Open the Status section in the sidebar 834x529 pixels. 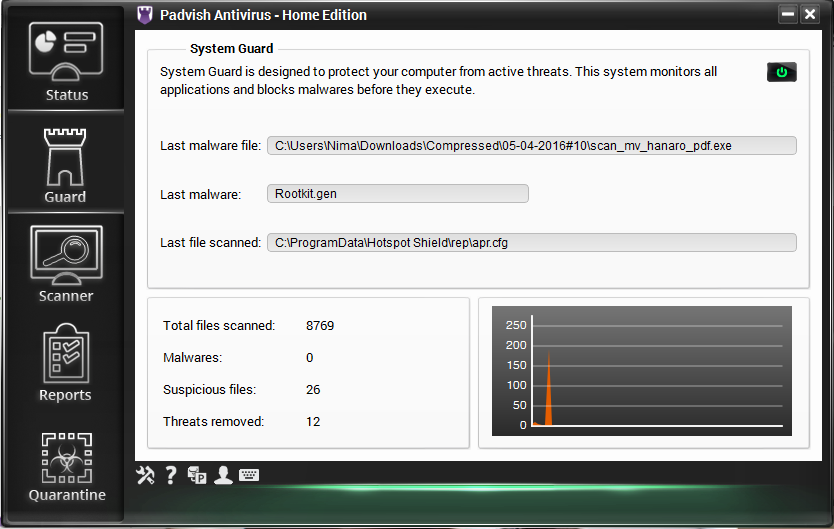click(66, 62)
